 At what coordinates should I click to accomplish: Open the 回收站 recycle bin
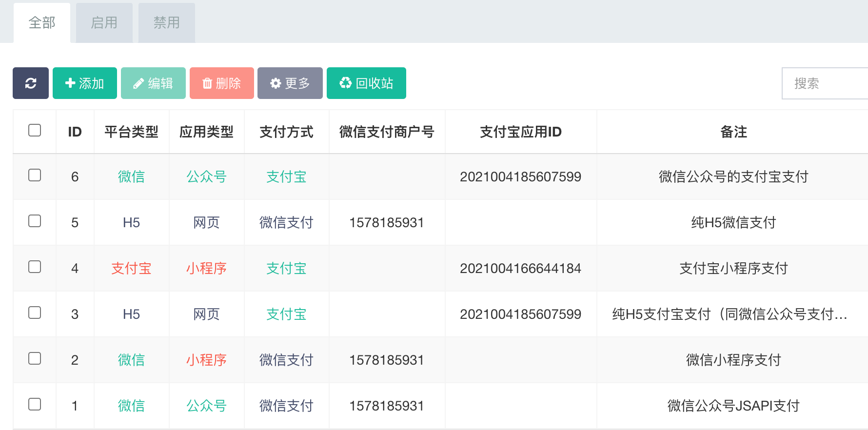(366, 83)
